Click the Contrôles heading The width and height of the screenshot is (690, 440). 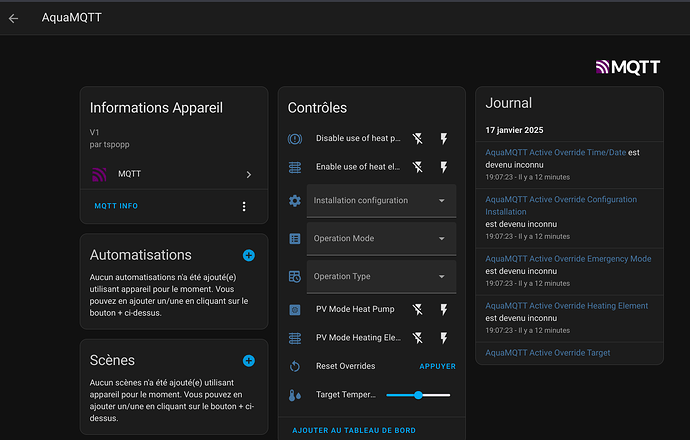[x=317, y=108]
